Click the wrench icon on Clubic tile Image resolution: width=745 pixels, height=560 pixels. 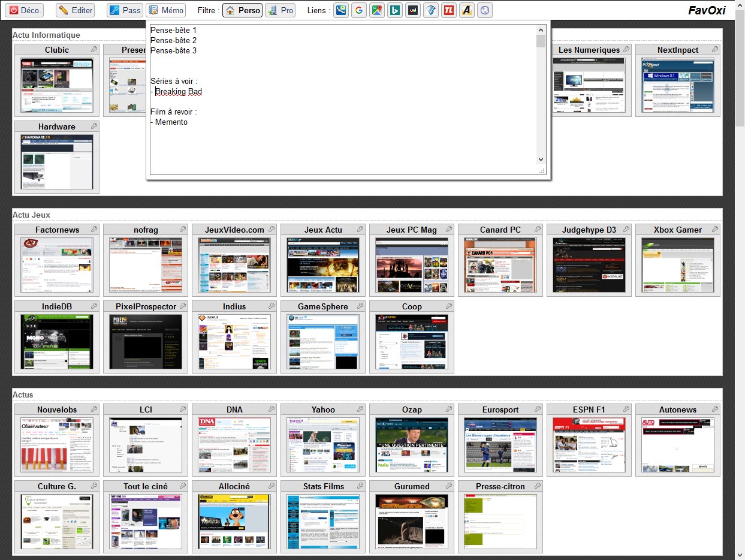(x=94, y=50)
